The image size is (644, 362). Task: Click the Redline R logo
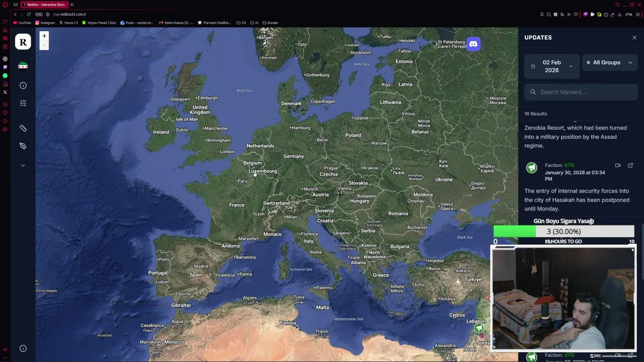tap(23, 42)
